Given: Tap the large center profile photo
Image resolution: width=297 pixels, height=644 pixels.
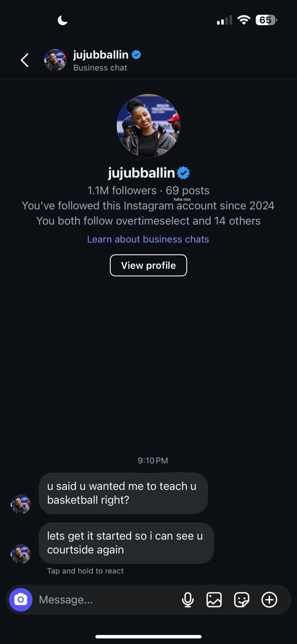Looking at the screenshot, I should coord(148,126).
